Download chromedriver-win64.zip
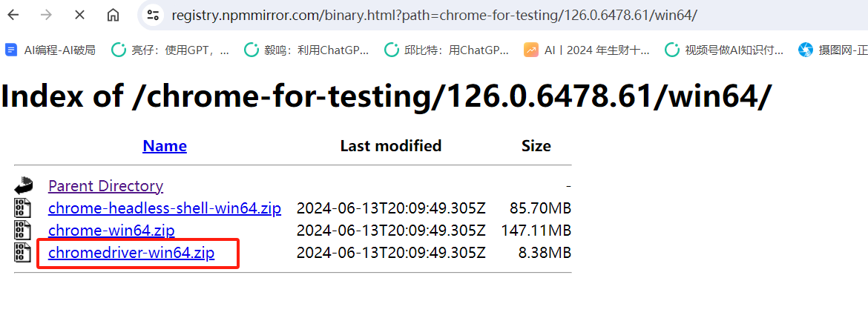Viewport: 868px width, 318px height. [x=131, y=254]
